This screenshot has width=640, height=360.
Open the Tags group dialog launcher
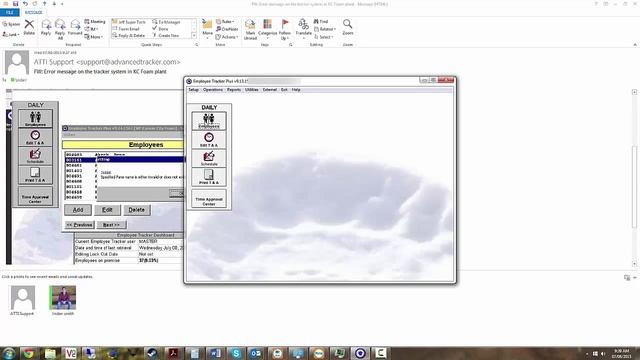pyautogui.click(x=291, y=45)
